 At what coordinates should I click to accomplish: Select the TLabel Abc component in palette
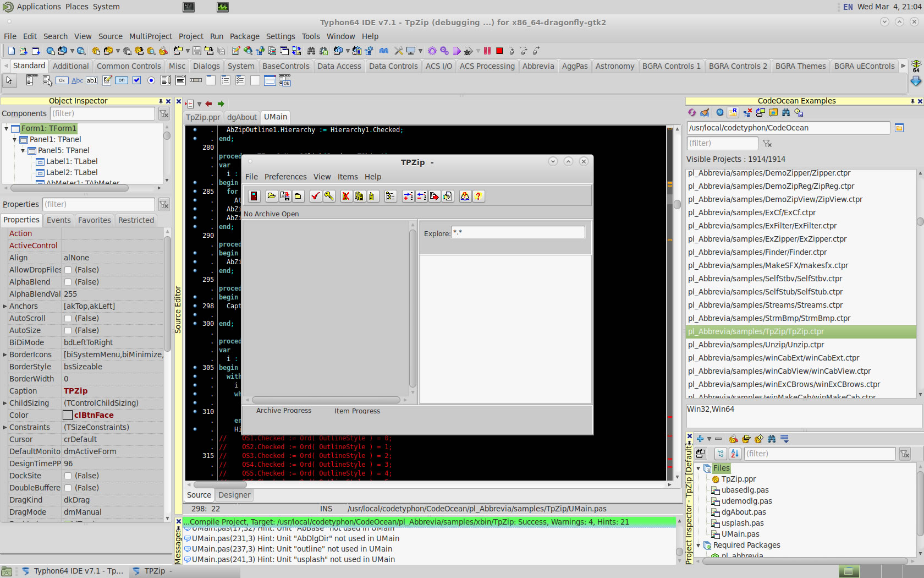coord(78,80)
